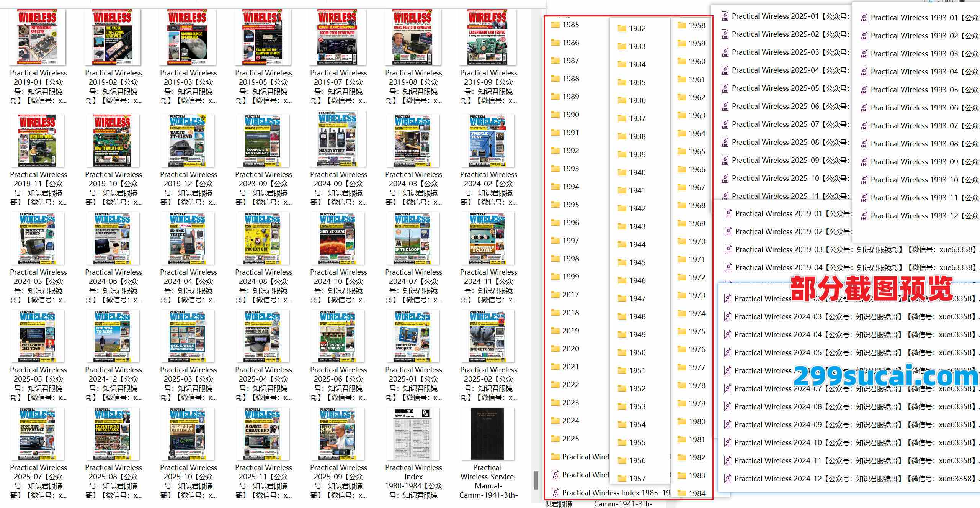Image resolution: width=980 pixels, height=508 pixels.
Task: Click PDF icon for Practical Wireless 2025-01
Action: click(725, 16)
